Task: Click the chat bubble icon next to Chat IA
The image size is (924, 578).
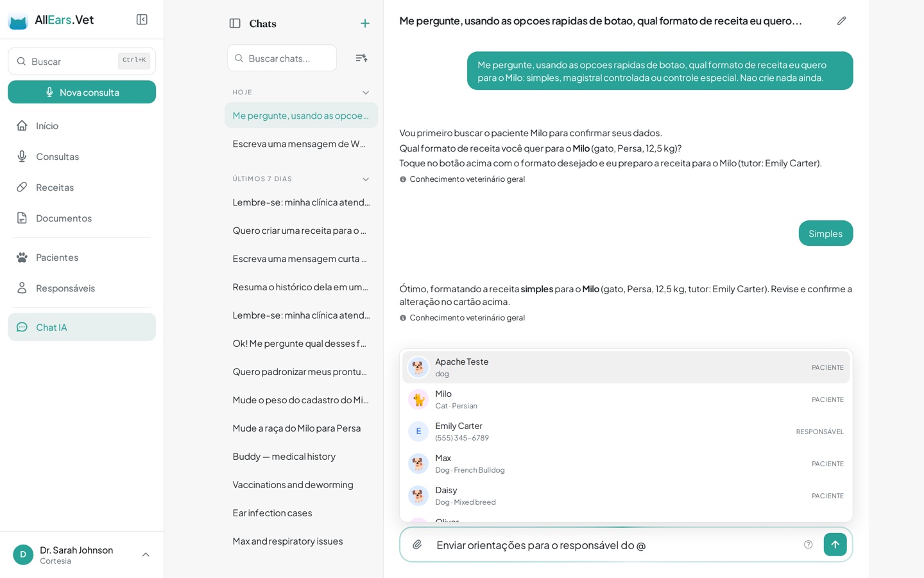Action: click(x=22, y=327)
